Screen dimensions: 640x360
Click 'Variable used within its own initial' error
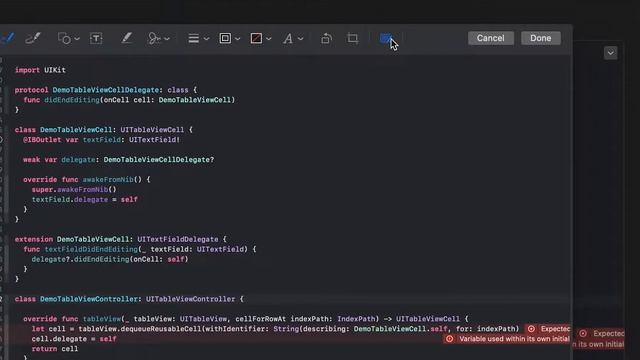click(514, 339)
